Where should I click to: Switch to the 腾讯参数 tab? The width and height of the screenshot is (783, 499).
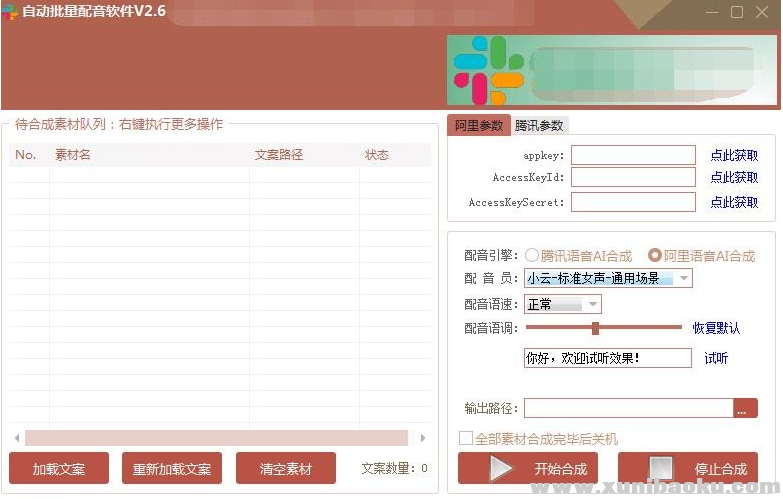[x=539, y=126]
